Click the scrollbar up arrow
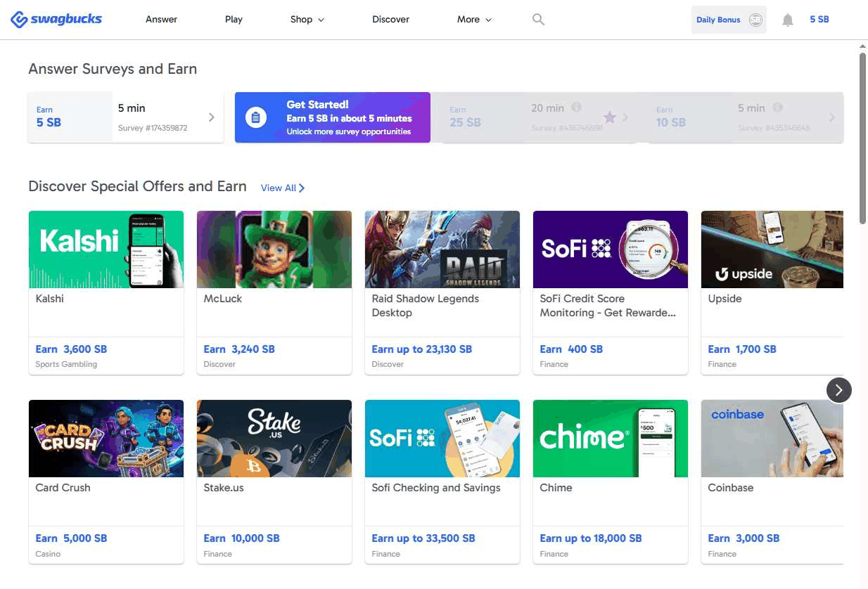The width and height of the screenshot is (868, 589). 863,46
